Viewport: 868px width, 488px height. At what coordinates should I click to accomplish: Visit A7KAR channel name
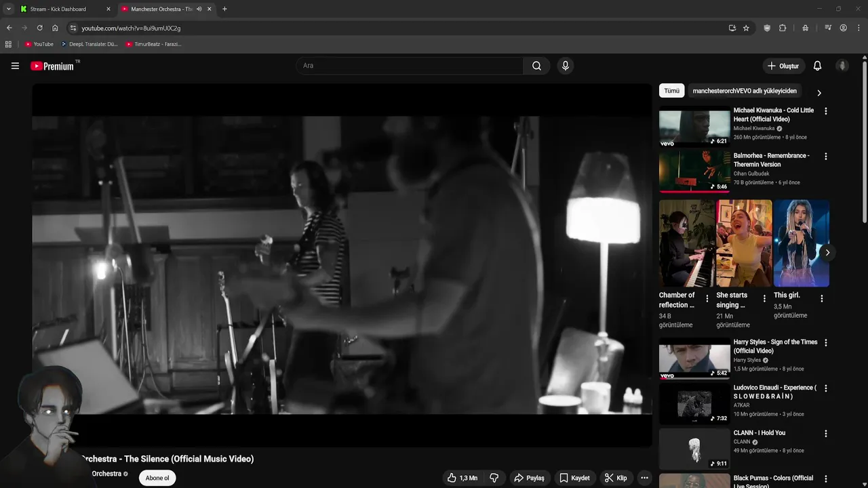[x=741, y=405]
